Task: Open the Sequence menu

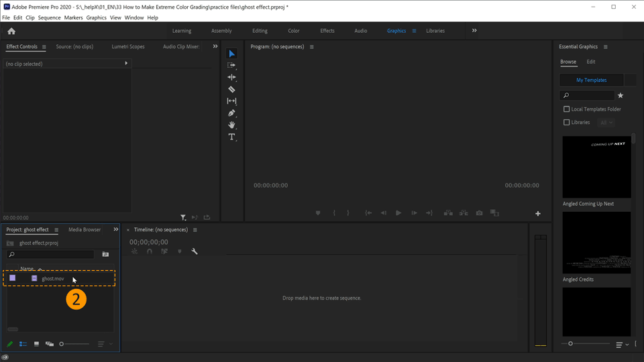Action: coord(49,17)
